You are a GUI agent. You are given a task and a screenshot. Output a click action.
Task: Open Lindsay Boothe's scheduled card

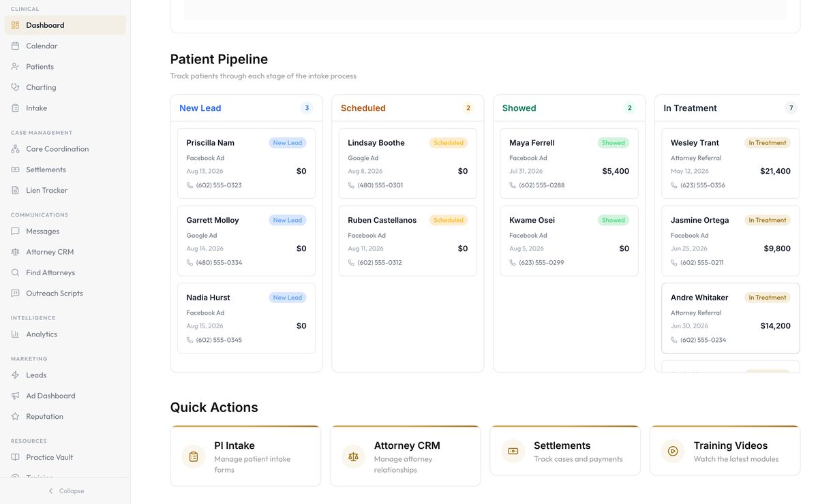408,163
